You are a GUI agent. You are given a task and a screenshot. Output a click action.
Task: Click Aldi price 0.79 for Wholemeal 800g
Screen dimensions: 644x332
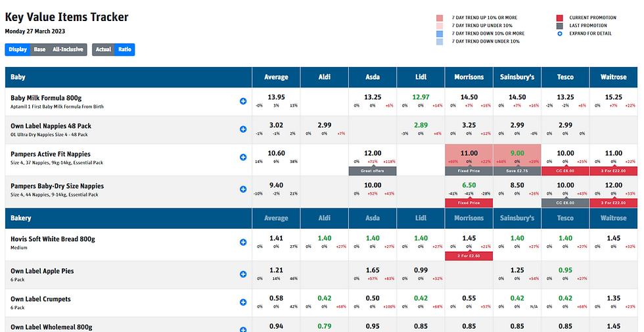coord(325,326)
